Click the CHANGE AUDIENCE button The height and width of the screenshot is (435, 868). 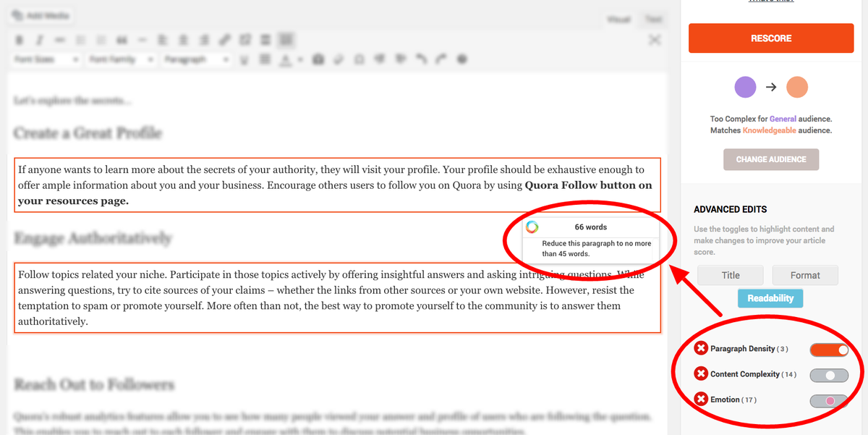tap(770, 159)
